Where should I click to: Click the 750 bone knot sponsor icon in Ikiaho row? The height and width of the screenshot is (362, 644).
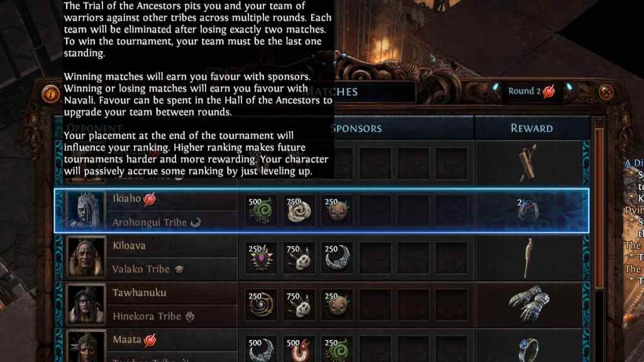coord(299,211)
